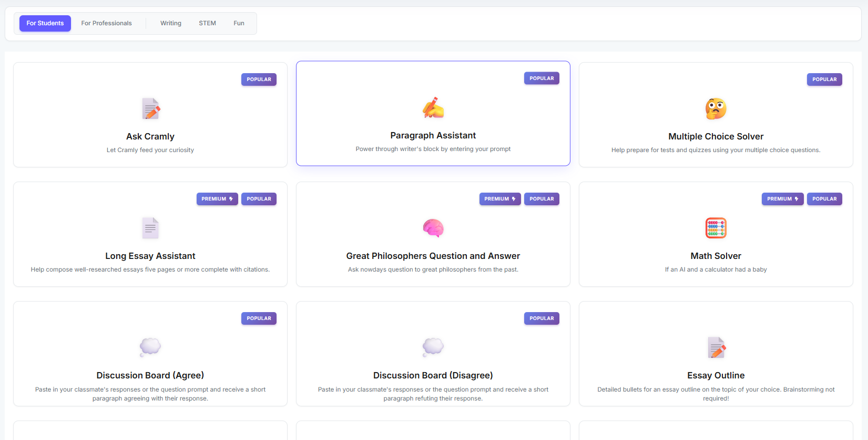Click the POPULAR badge on Great Philosophers card
Image resolution: width=868 pixels, height=440 pixels.
tap(542, 199)
